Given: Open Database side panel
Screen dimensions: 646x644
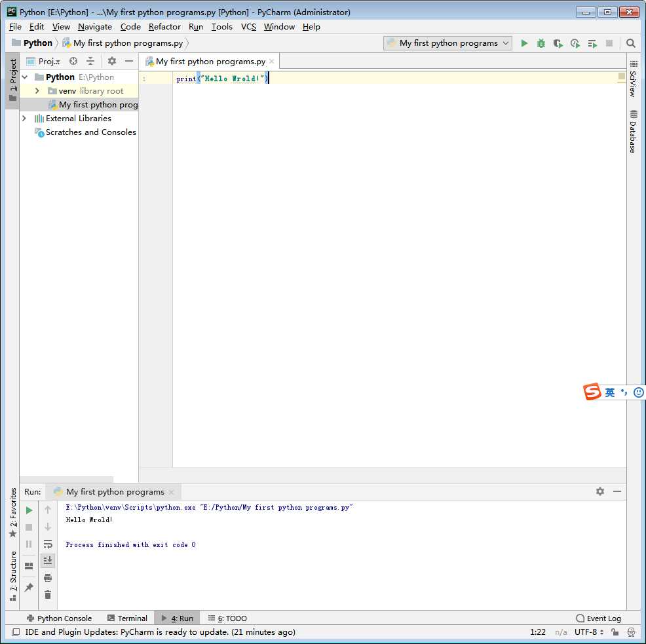Looking at the screenshot, I should tap(634, 132).
